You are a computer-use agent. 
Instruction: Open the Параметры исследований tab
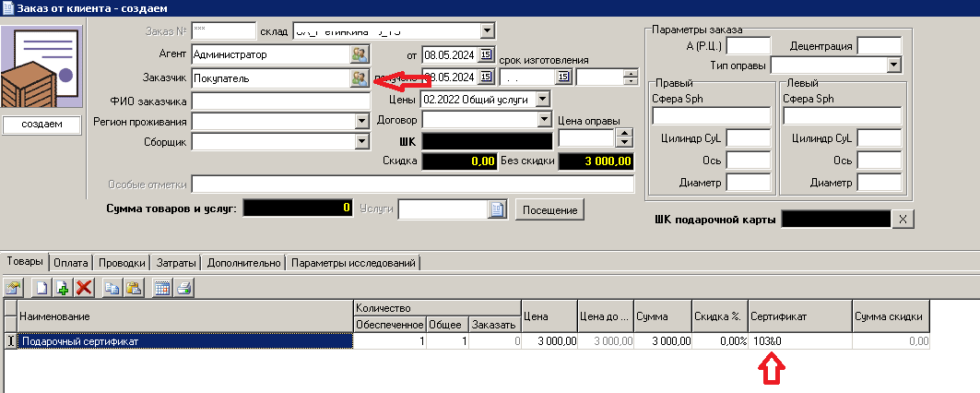click(x=353, y=263)
